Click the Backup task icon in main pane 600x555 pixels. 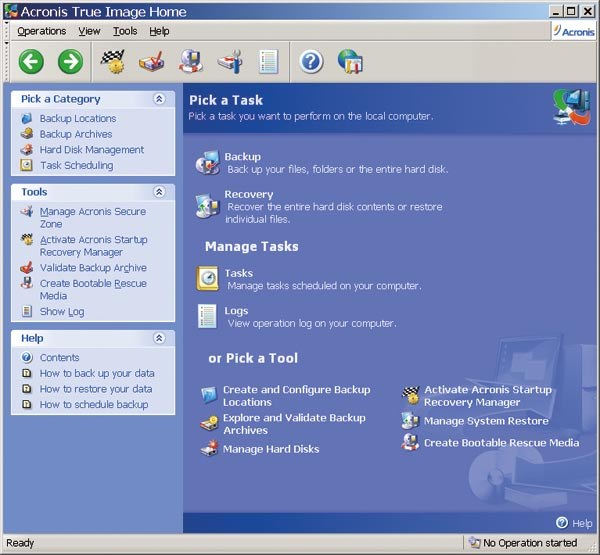pos(208,163)
